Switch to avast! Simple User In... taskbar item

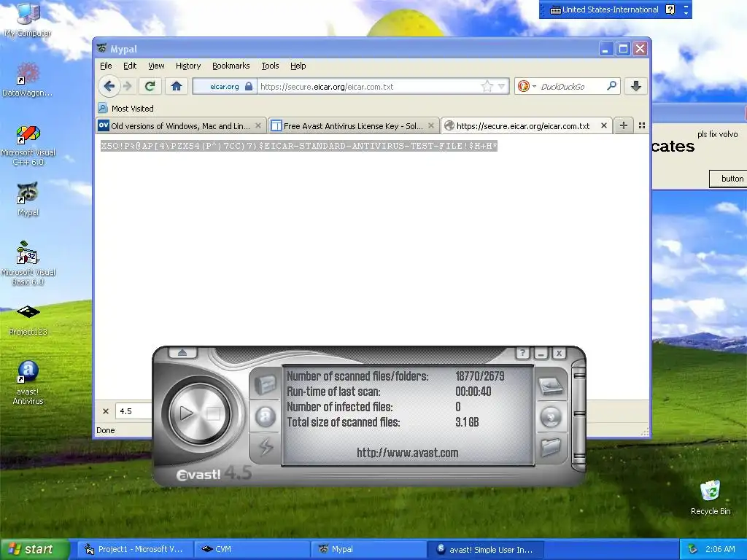click(486, 549)
